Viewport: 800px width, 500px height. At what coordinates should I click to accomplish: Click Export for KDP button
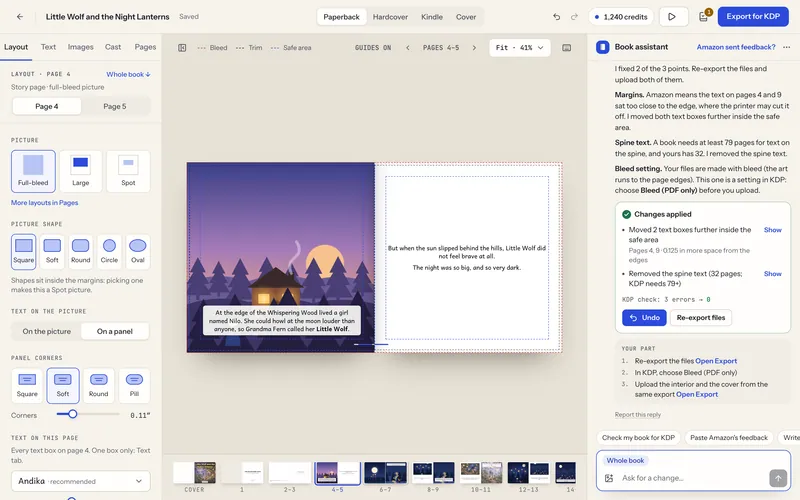pyautogui.click(x=753, y=17)
